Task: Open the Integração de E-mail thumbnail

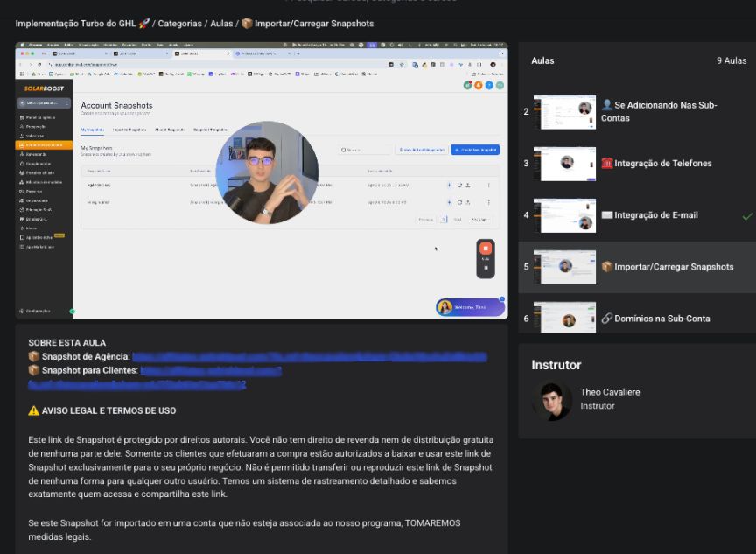Action: [x=564, y=215]
